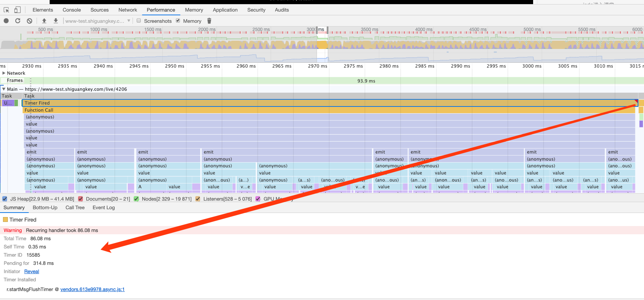Open the Audits tab
This screenshot has width=644, height=300.
tap(282, 10)
